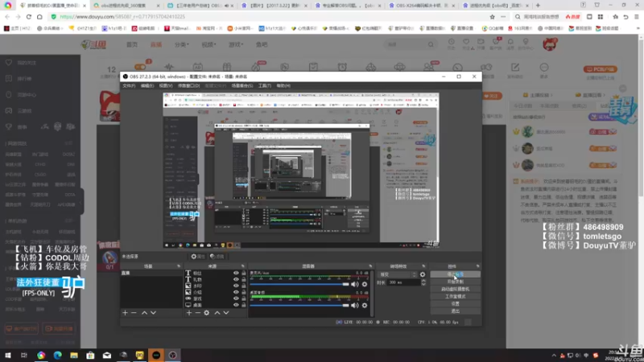Click the Douyu page search box
This screenshot has height=362, width=644.
(x=406, y=44)
